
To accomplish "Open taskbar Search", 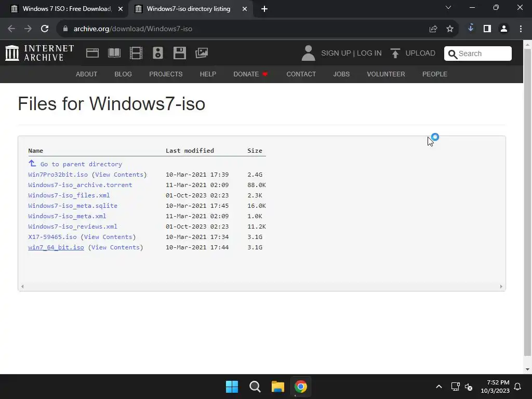I will tap(255, 387).
